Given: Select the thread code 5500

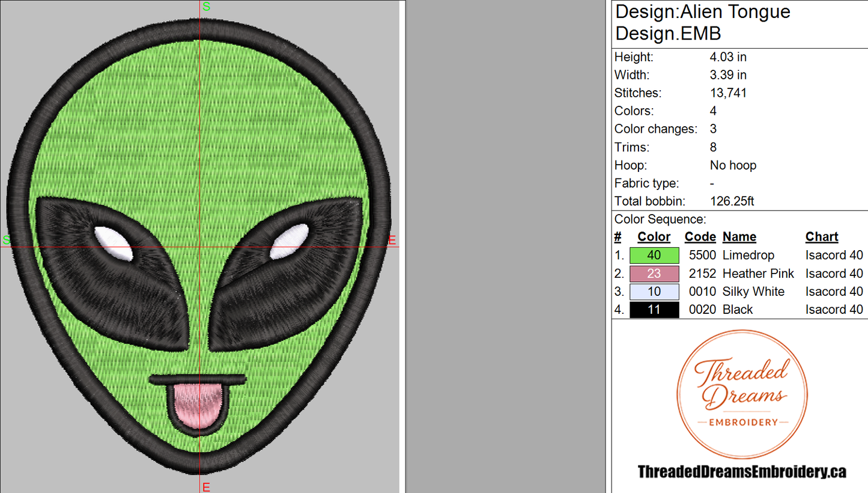Looking at the screenshot, I should tap(702, 256).
